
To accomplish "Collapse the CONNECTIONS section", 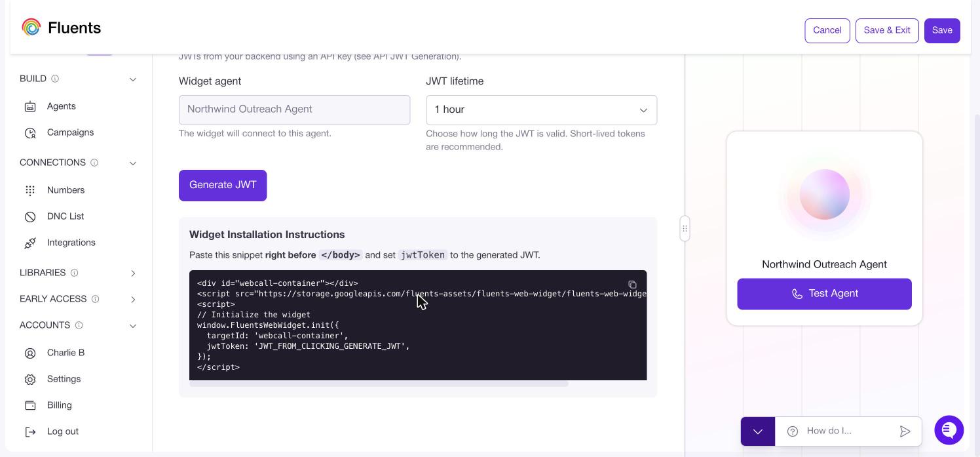I will click(x=133, y=163).
